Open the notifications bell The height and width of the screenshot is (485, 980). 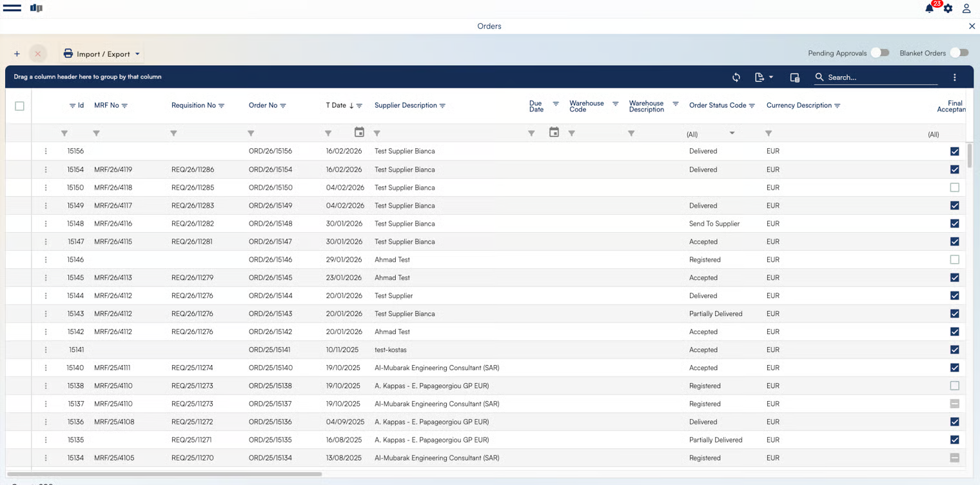click(929, 8)
